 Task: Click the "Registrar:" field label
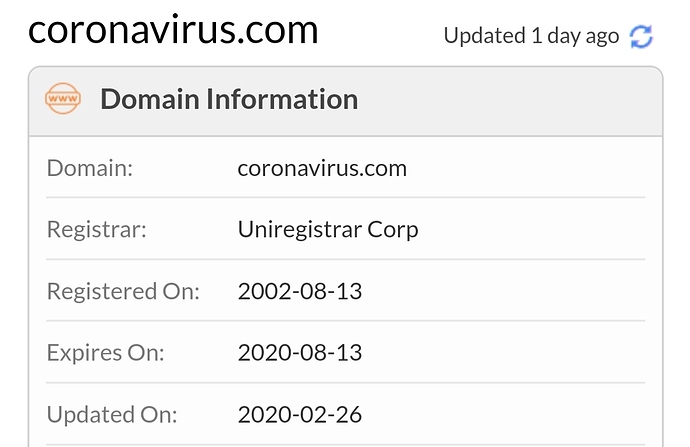(97, 230)
